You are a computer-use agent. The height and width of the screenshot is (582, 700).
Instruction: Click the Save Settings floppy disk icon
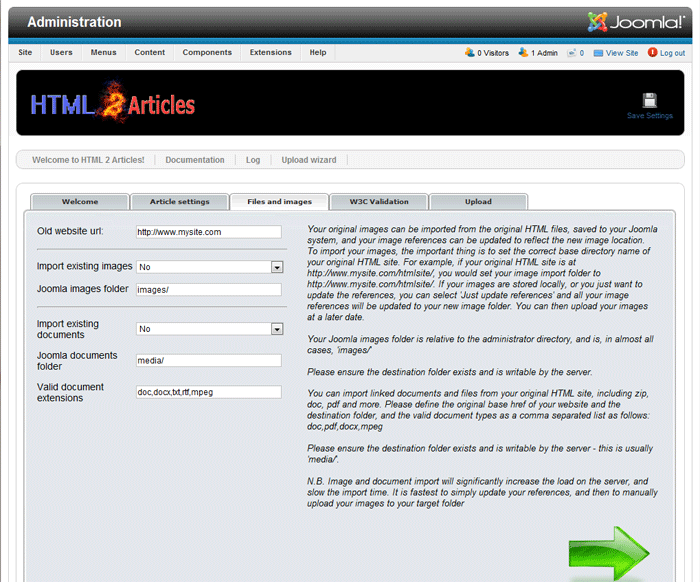650,100
